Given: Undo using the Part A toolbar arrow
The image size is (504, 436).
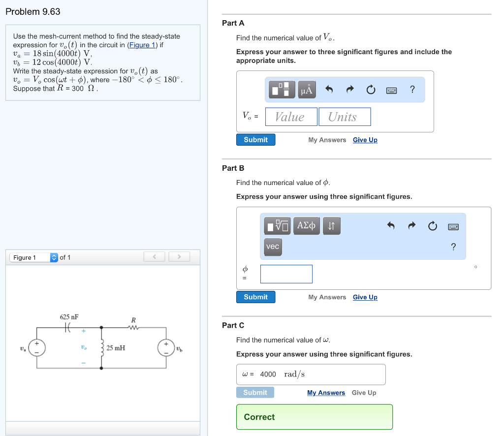Looking at the screenshot, I should tap(329, 90).
